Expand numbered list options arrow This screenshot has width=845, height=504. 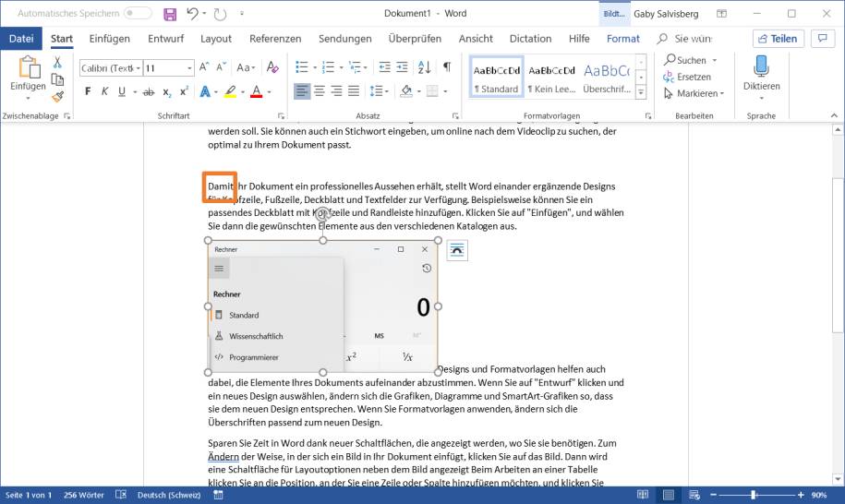pyautogui.click(x=341, y=67)
